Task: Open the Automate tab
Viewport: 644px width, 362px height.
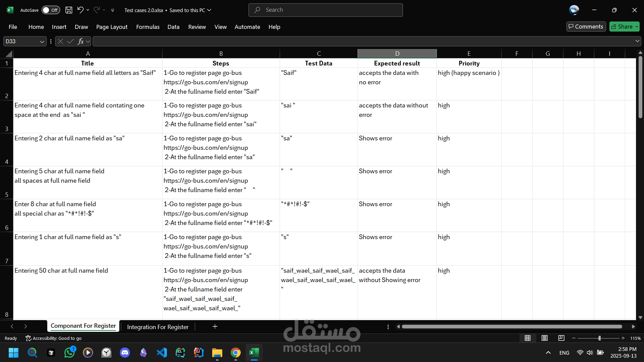Action: coord(247,27)
